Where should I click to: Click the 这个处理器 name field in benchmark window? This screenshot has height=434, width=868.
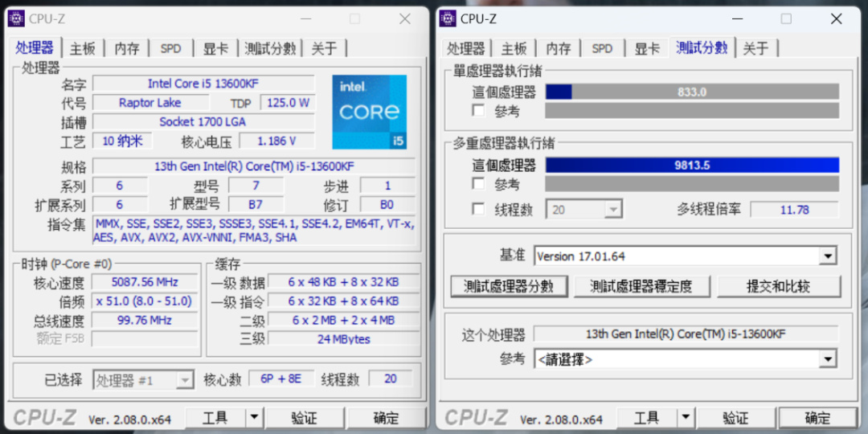coord(686,334)
